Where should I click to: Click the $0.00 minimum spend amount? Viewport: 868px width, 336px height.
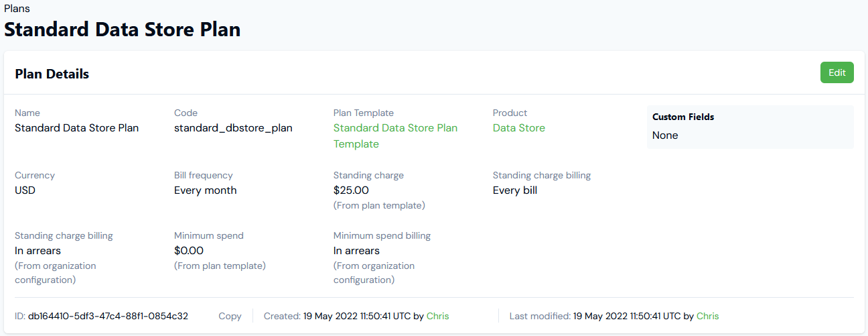[189, 251]
